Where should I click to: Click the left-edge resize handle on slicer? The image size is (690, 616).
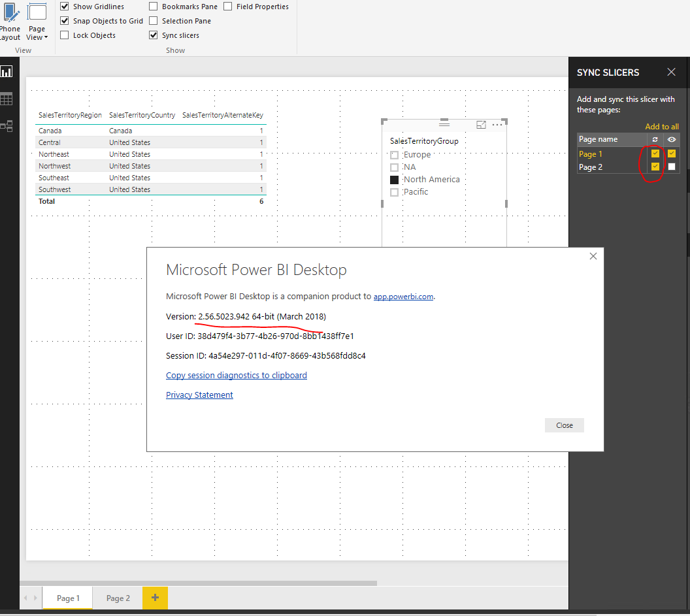tap(382, 204)
